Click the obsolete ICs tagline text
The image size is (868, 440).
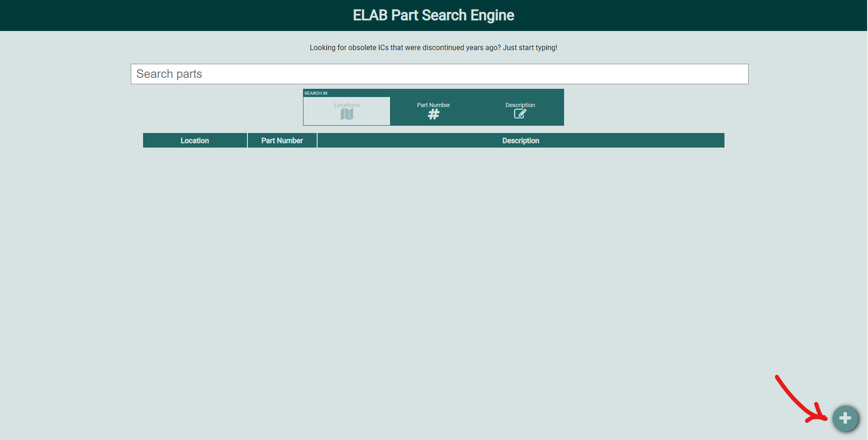tap(433, 48)
